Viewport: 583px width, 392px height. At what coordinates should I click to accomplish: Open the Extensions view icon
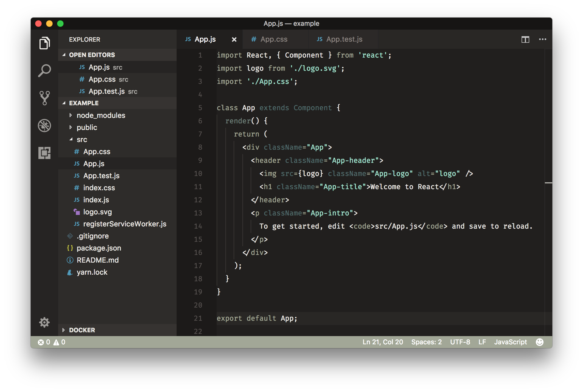click(x=44, y=153)
